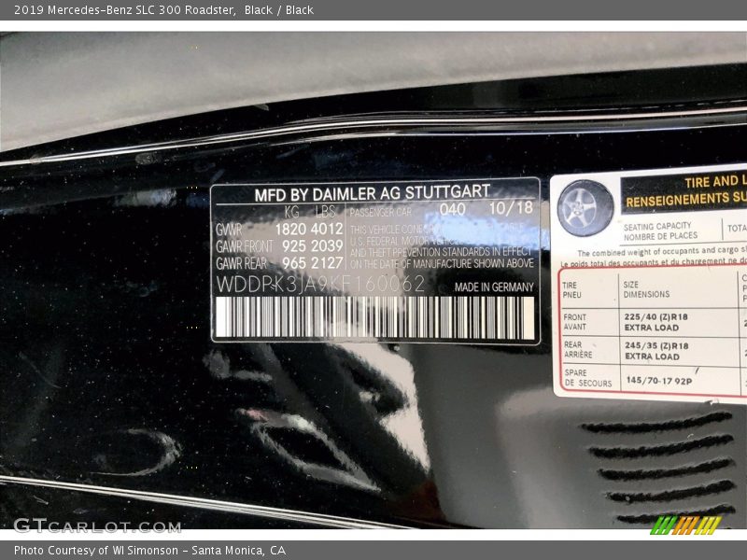Click the 'SIZE DIMENSIONS' column header
The height and width of the screenshot is (560, 747).
646,289
